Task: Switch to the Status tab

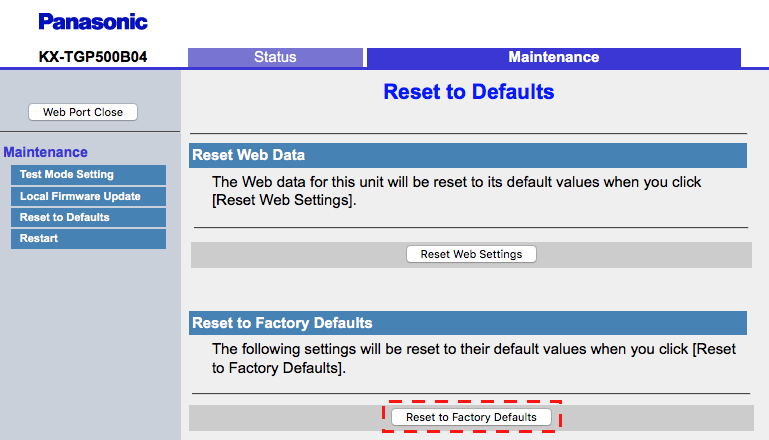Action: point(275,57)
